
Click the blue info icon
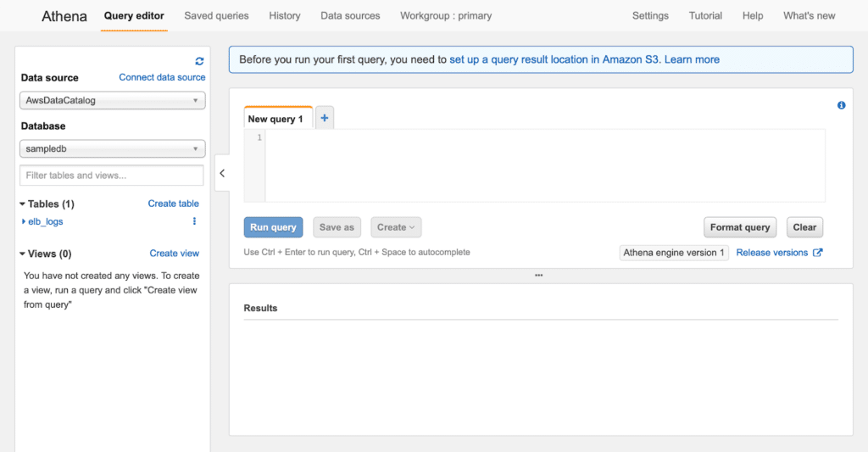tap(841, 105)
